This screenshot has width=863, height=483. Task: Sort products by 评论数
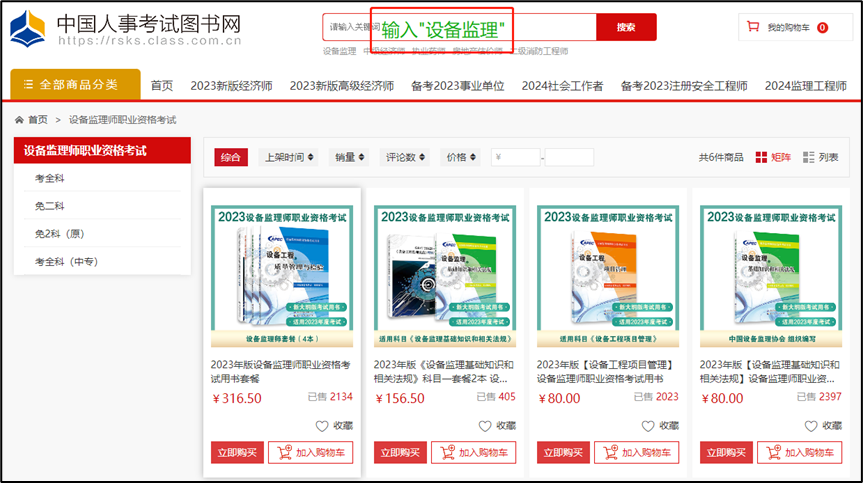click(x=408, y=157)
